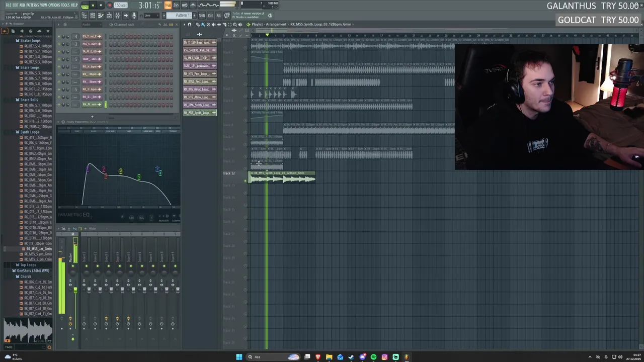Image resolution: width=644 pixels, height=362 pixels.
Task: Open the browser starred favorites tab
Action: tap(48, 31)
